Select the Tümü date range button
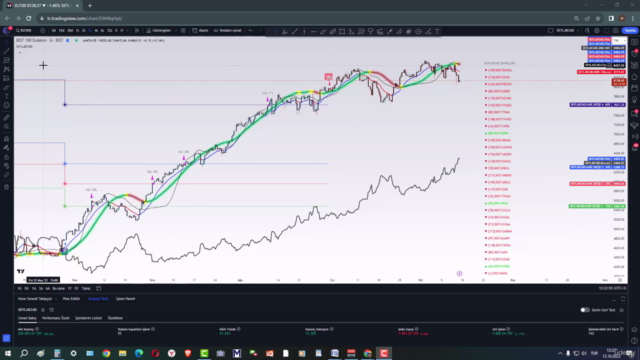Image resolution: width=640 pixels, height=360 pixels. coord(86,289)
